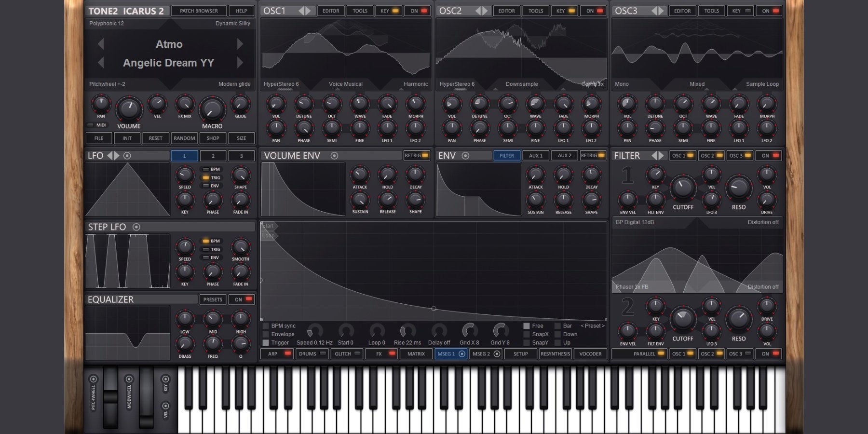
Task: Adjust the main VOLUME knob
Action: (x=129, y=109)
